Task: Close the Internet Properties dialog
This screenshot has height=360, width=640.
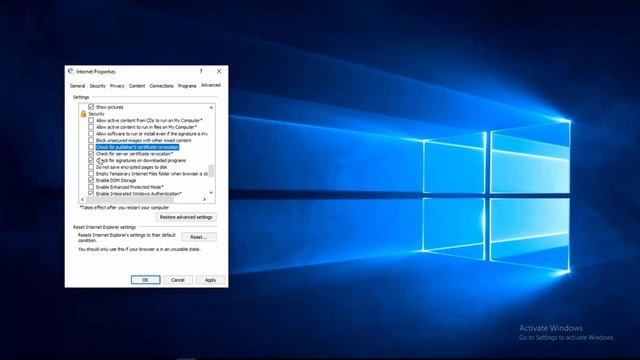Action: click(219, 71)
